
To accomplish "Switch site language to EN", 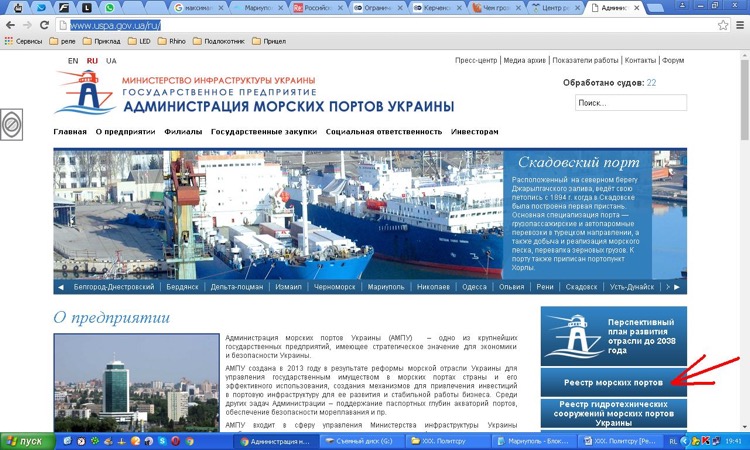I will click(x=73, y=61).
